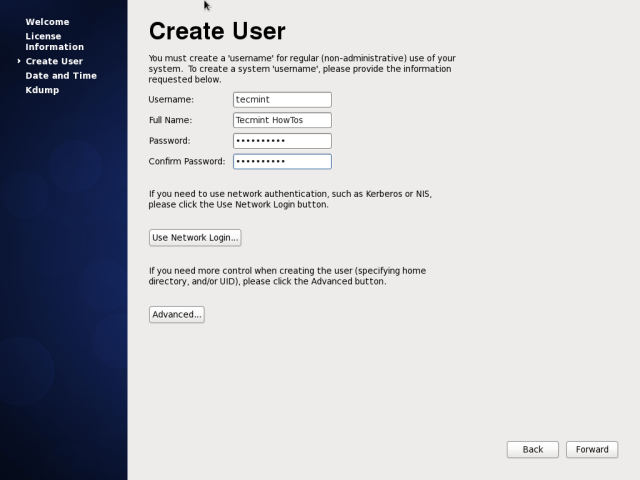Click the Username label text
This screenshot has width=640, height=480.
coord(171,100)
